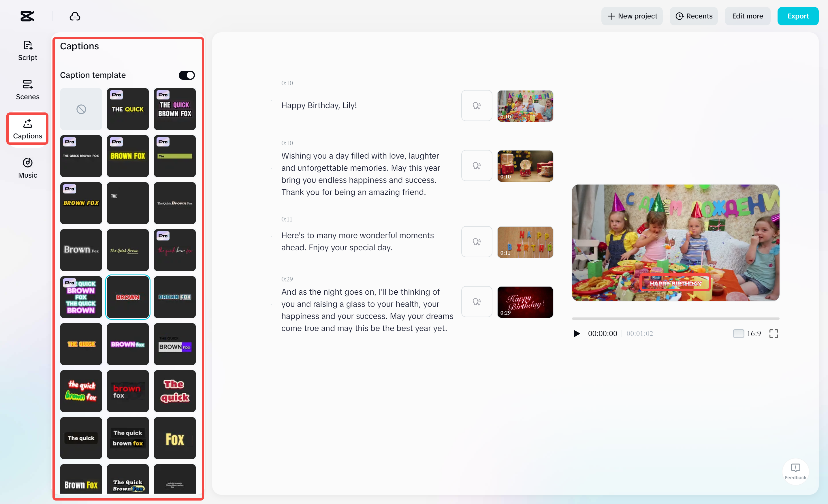Select the no-caption option template
Viewport: 828px width, 504px height.
(x=81, y=109)
